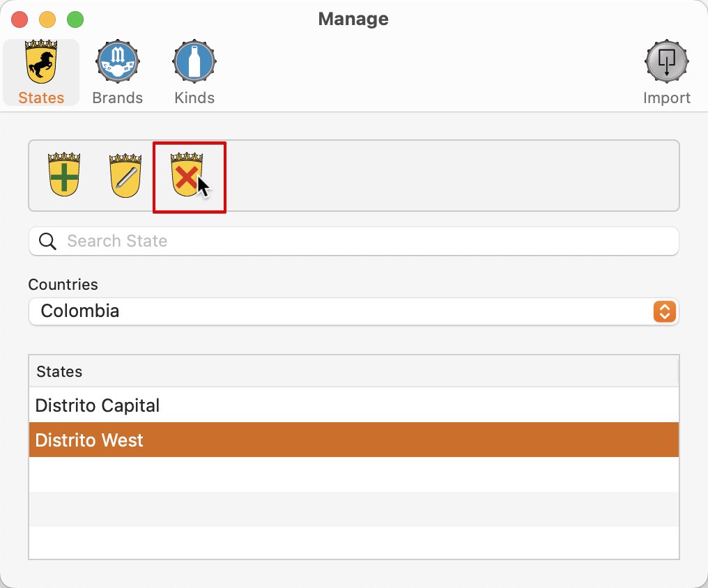
Task: Click the green zoom window button
Action: pyautogui.click(x=75, y=20)
